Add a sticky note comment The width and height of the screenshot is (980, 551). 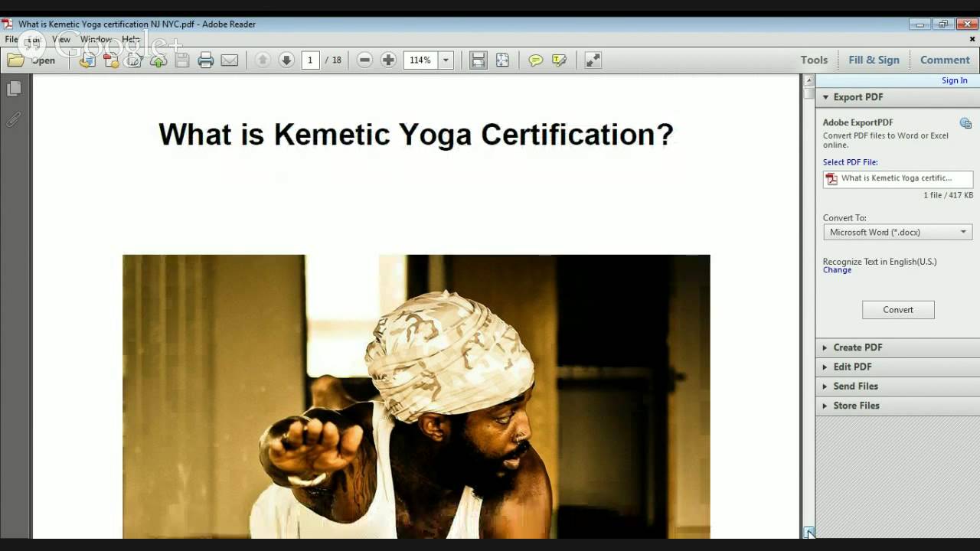(536, 60)
